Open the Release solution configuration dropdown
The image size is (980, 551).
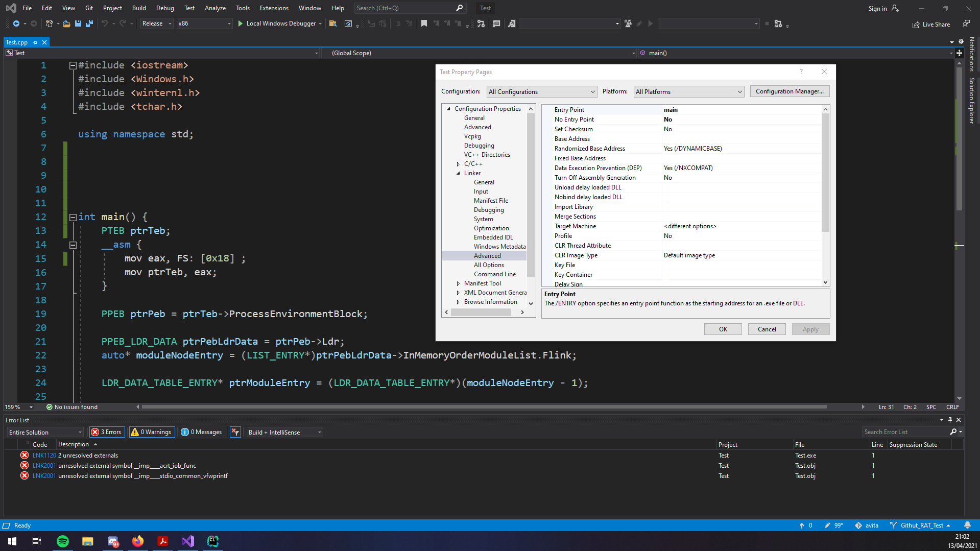[157, 23]
